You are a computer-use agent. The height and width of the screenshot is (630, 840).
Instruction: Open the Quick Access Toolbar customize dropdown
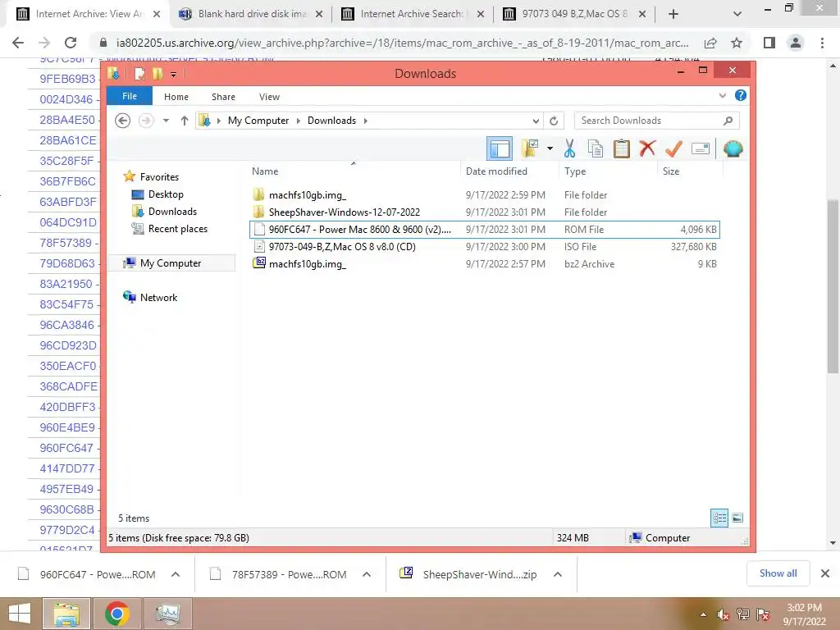click(173, 75)
